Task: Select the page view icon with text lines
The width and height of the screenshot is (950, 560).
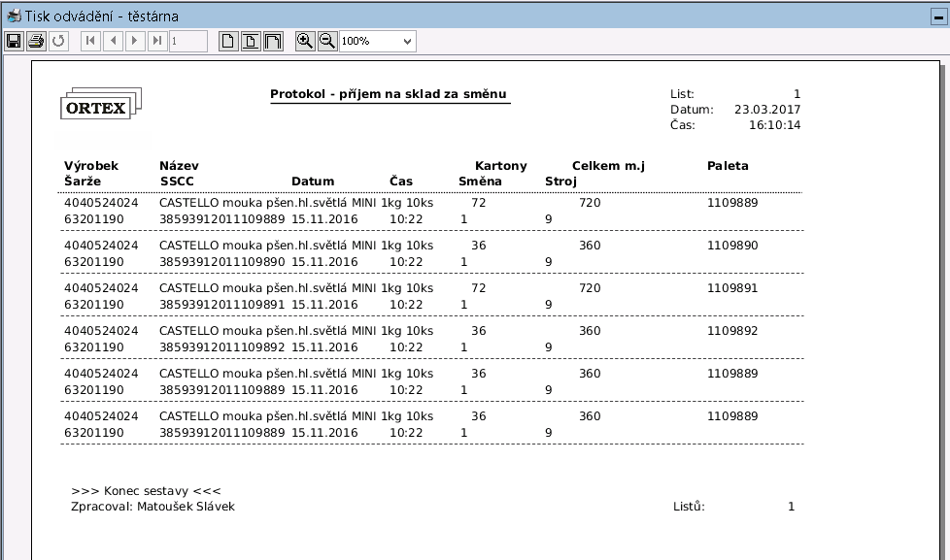Action: [251, 41]
